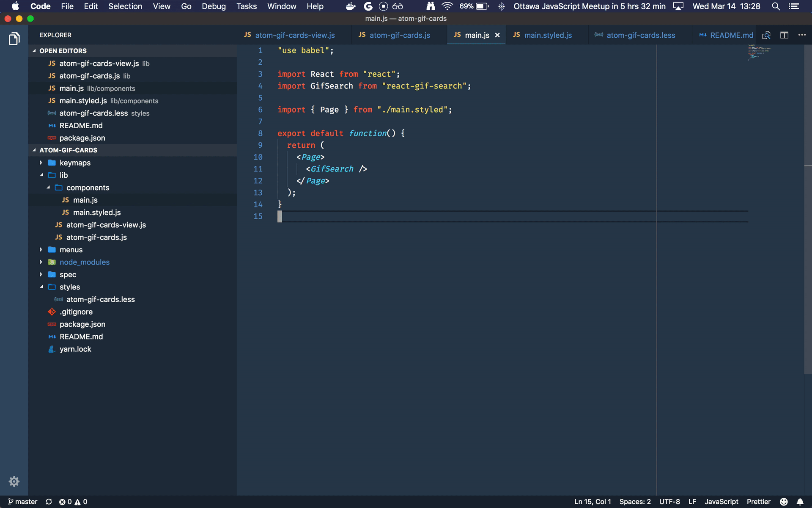Screen dimensions: 812x508
Task: Click the git sync changes icon
Action: pyautogui.click(x=49, y=502)
